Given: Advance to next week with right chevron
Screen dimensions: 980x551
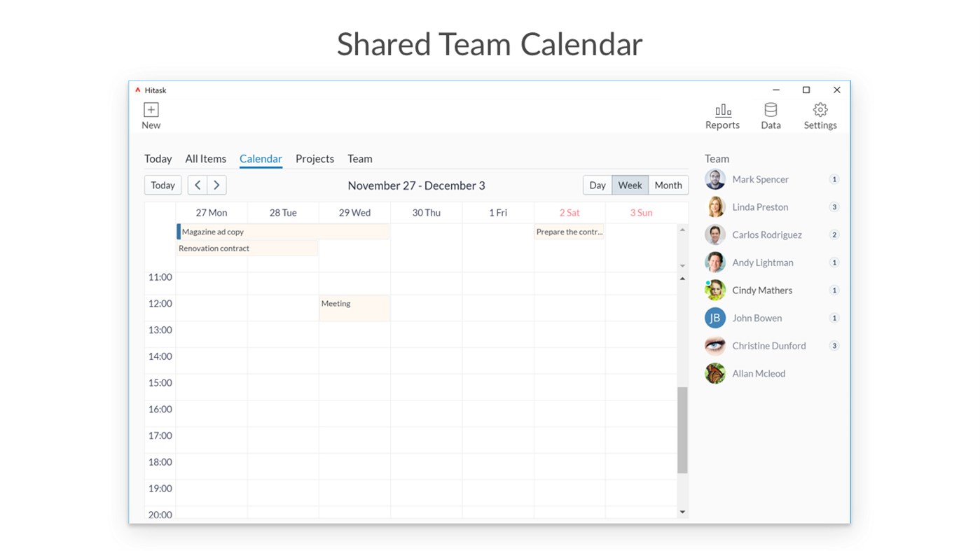Looking at the screenshot, I should tap(216, 185).
